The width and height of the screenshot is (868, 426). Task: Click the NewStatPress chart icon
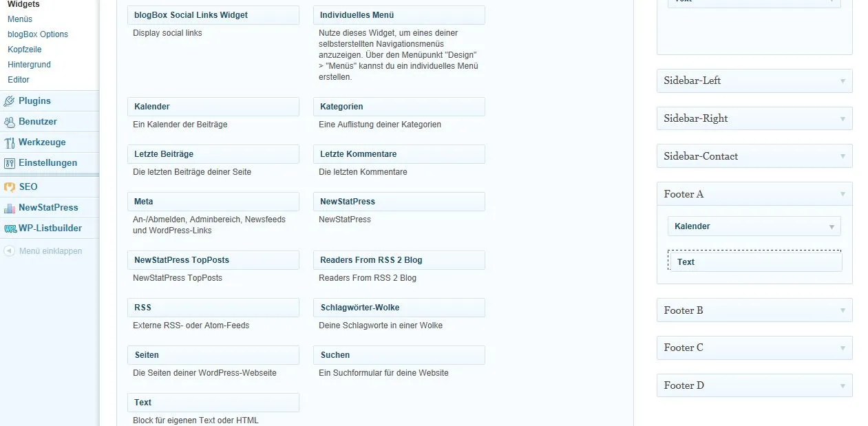click(9, 208)
